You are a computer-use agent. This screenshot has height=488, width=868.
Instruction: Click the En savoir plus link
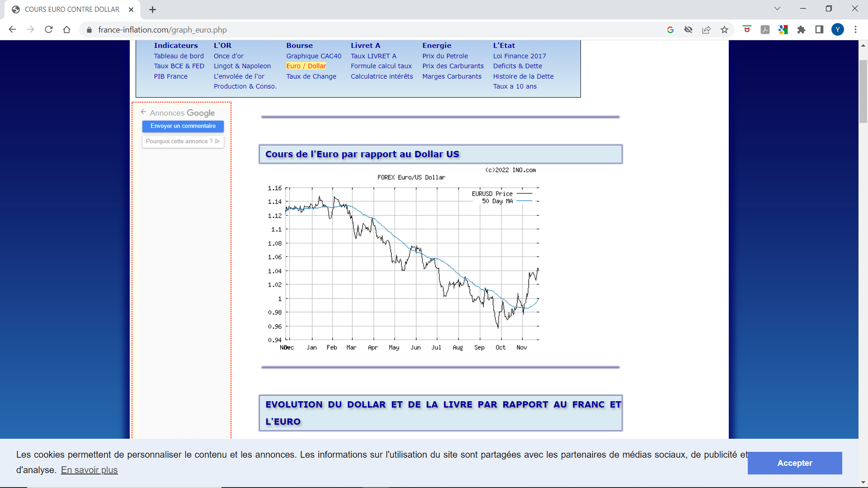tap(89, 470)
